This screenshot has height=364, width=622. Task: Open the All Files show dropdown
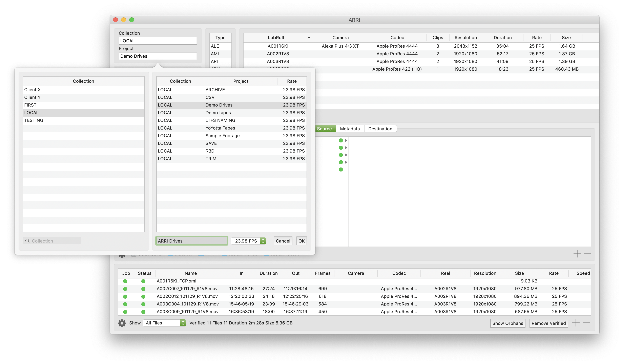(x=164, y=323)
